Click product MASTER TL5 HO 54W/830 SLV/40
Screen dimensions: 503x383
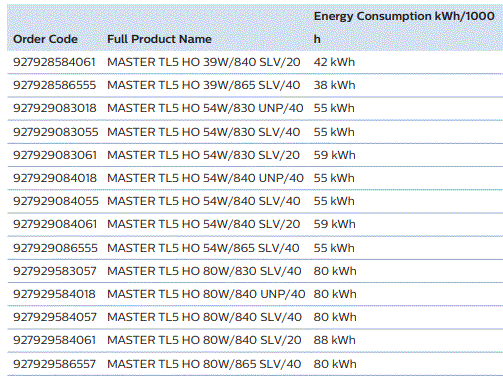203,132
